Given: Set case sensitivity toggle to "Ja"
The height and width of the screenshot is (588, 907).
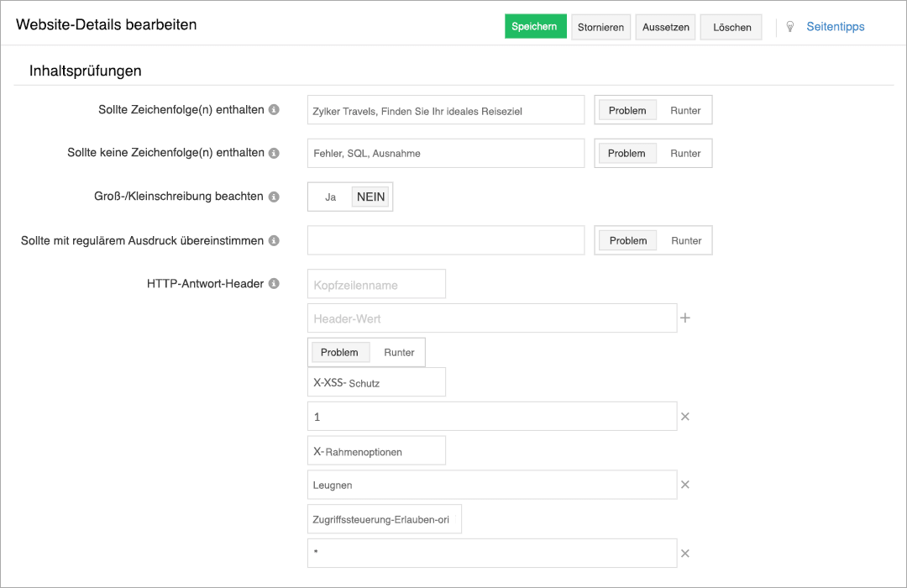Looking at the screenshot, I should click(x=328, y=196).
